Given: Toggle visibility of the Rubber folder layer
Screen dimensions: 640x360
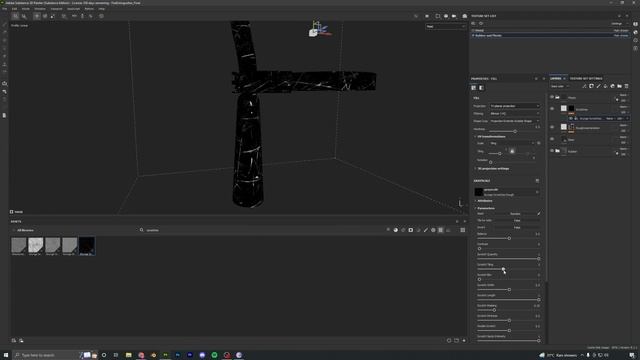Looking at the screenshot, I should pos(552,151).
